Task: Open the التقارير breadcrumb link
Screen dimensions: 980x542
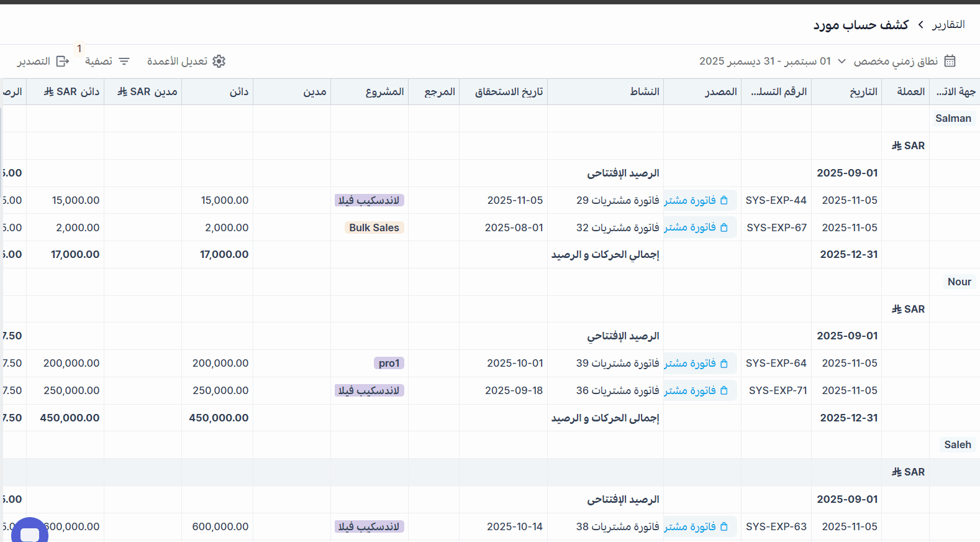Action: [x=948, y=24]
